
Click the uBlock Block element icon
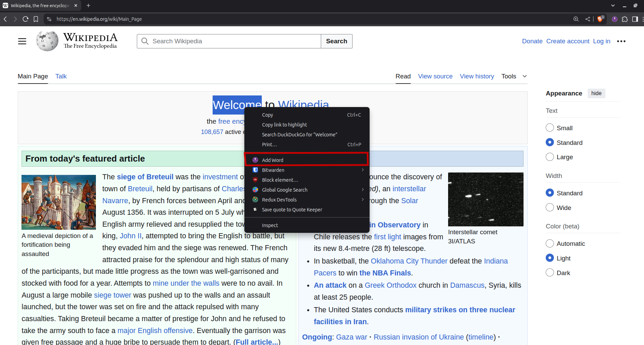pos(255,180)
